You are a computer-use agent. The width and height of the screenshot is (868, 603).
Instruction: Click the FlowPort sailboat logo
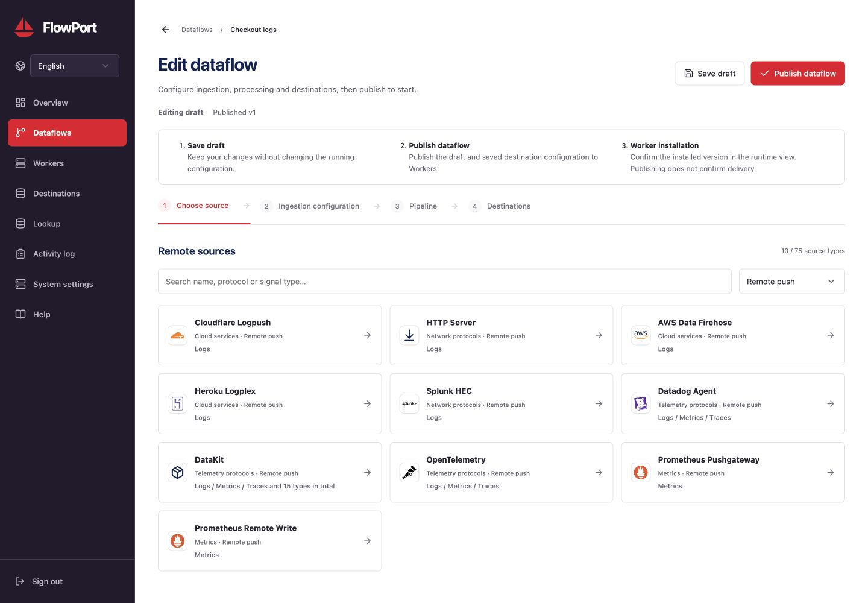coord(24,27)
